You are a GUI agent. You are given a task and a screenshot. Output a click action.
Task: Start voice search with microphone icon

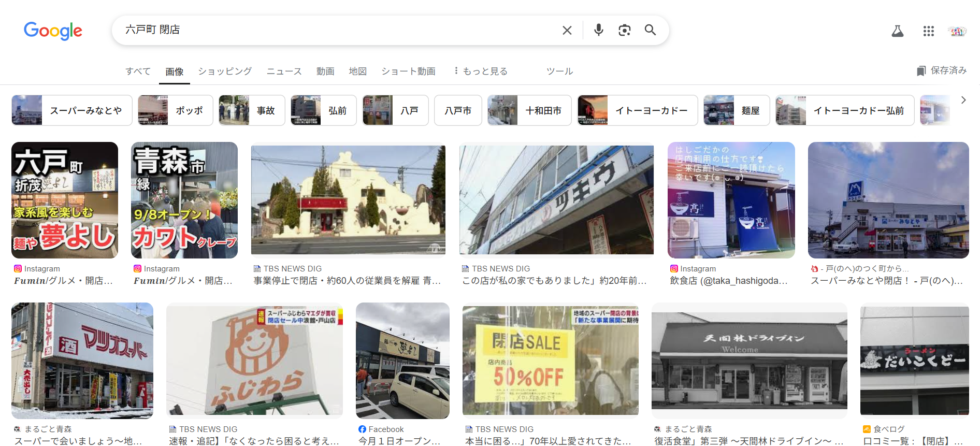coord(599,30)
